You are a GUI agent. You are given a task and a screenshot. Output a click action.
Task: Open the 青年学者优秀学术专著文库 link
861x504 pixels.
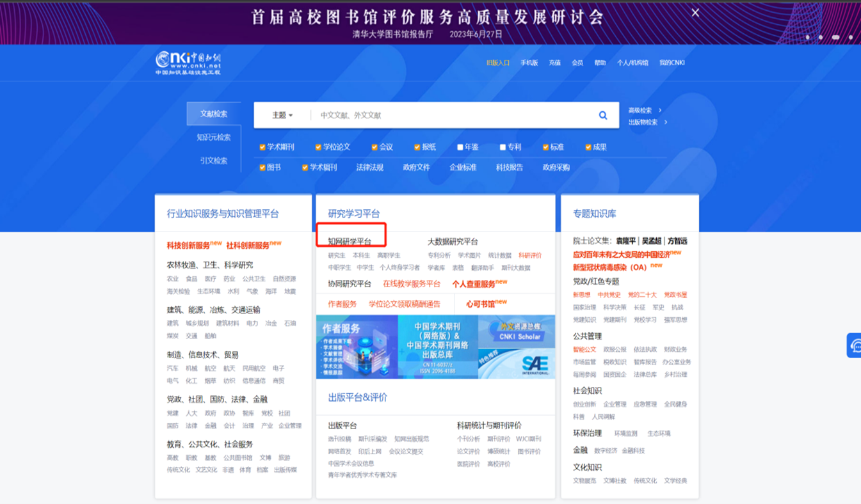pos(362,475)
